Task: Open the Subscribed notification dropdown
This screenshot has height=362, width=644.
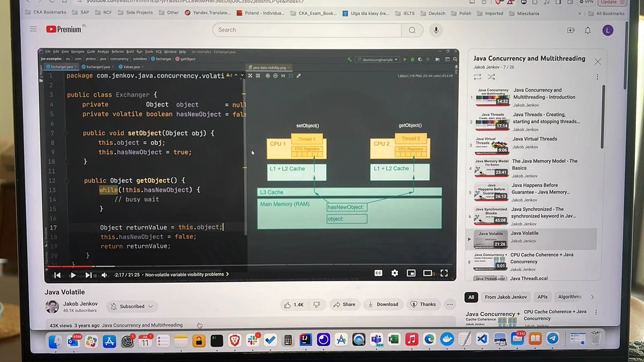Action: click(132, 306)
